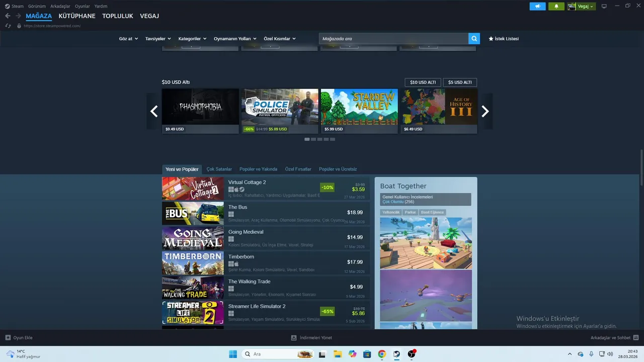Launch Google Chrome from the taskbar
Image resolution: width=644 pixels, height=362 pixels.
tap(382, 354)
